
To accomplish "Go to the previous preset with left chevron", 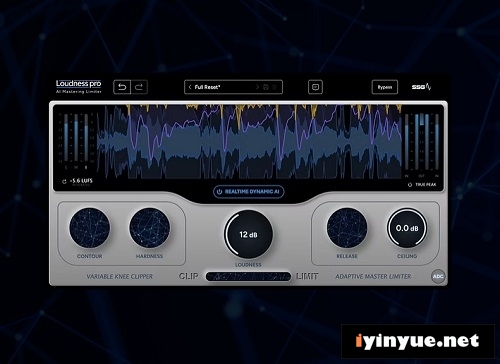I will tap(190, 87).
